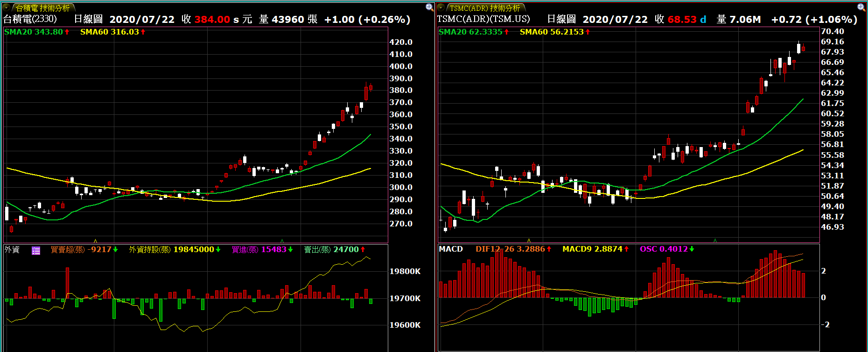Click the 2020/07/22 date in the 台積電 panel

pos(142,19)
